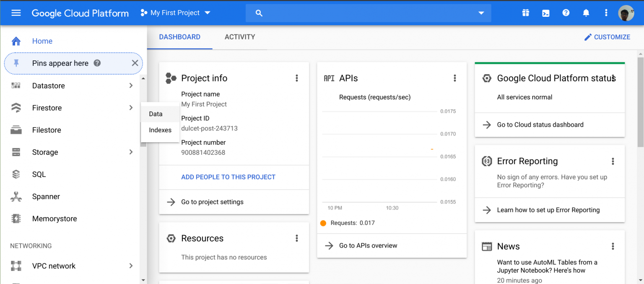The image size is (644, 284).
Task: Switch to the ACTIVITY tab
Action: click(240, 37)
